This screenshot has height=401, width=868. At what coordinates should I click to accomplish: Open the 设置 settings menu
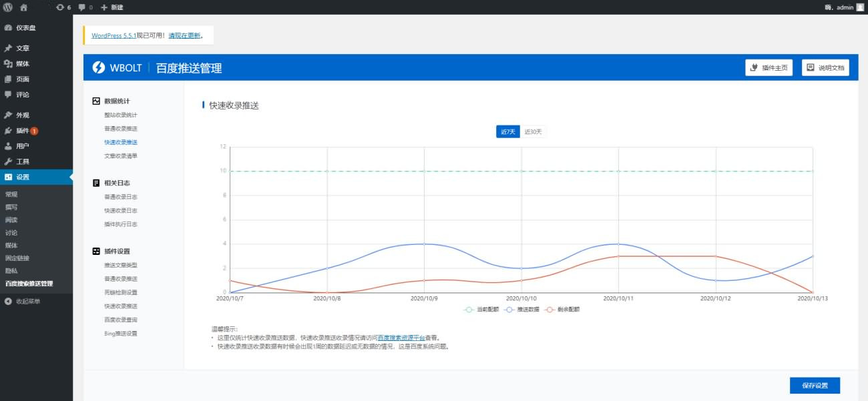click(36, 177)
